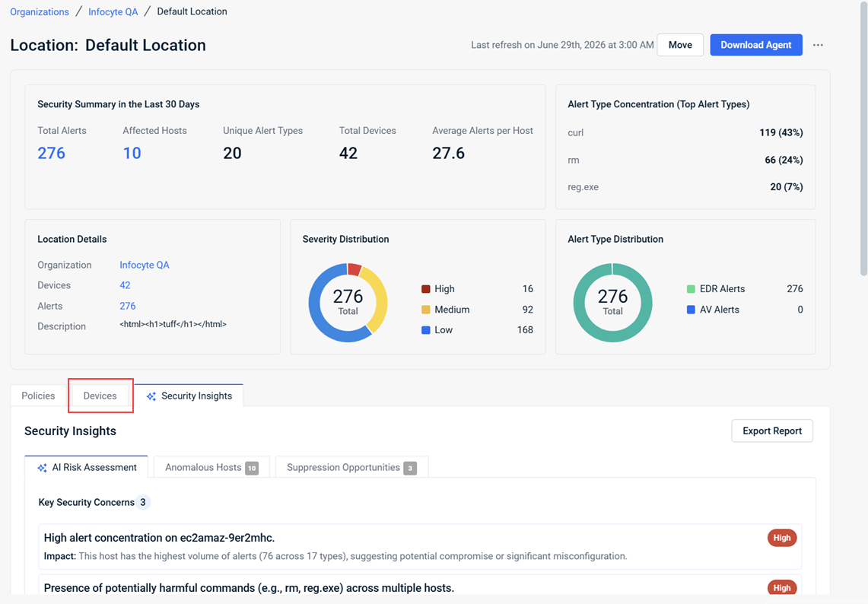
Task: Switch to the Devices tab
Action: tap(100, 396)
